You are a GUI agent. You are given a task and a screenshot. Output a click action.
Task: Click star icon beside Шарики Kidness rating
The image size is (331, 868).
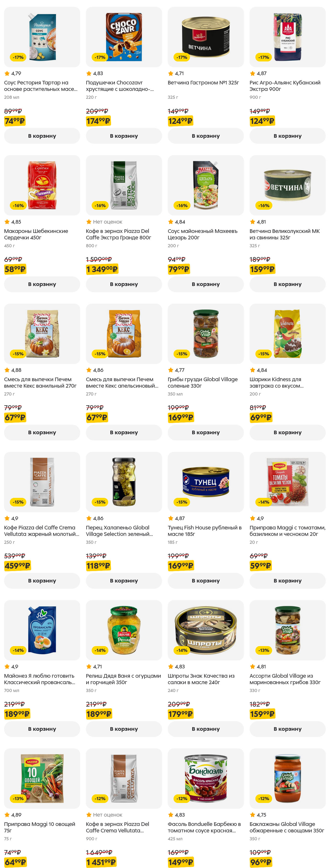[252, 370]
